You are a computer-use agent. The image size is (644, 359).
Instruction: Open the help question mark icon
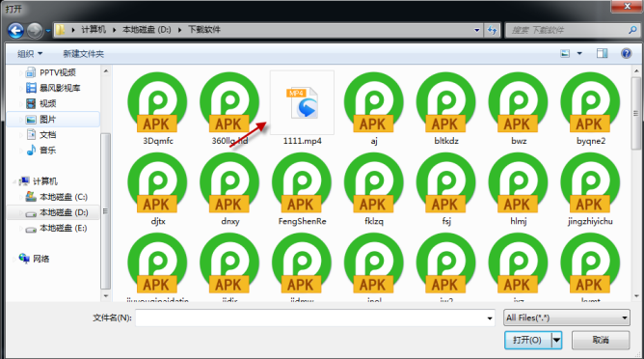click(626, 53)
